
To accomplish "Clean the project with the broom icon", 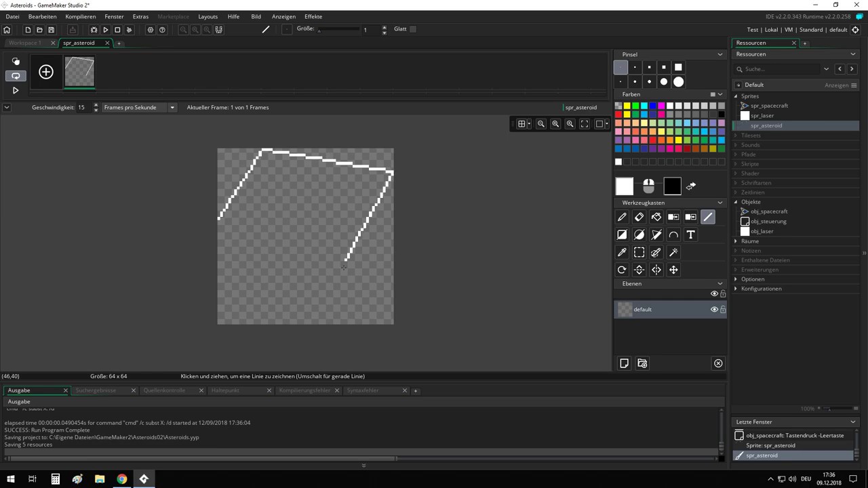I will [x=130, y=30].
